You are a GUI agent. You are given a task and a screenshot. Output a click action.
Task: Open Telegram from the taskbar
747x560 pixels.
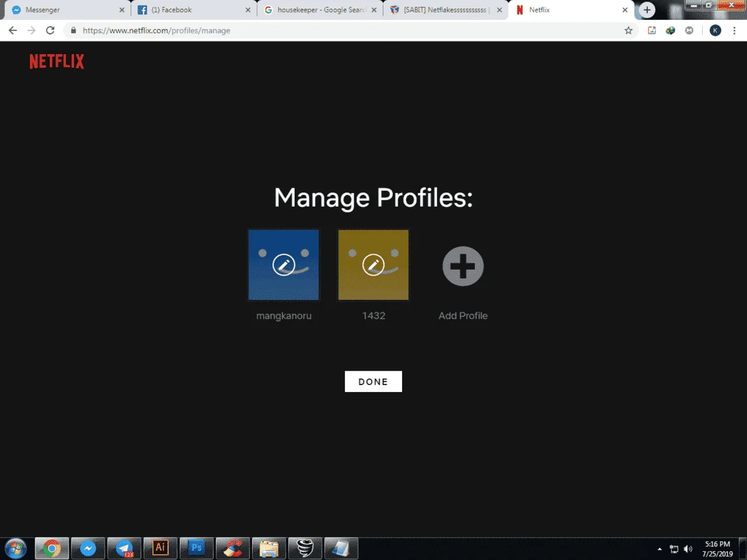coord(124,548)
